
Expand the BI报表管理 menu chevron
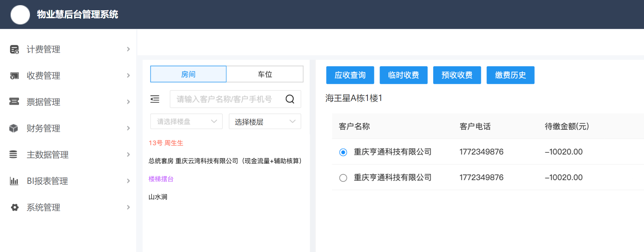click(128, 181)
